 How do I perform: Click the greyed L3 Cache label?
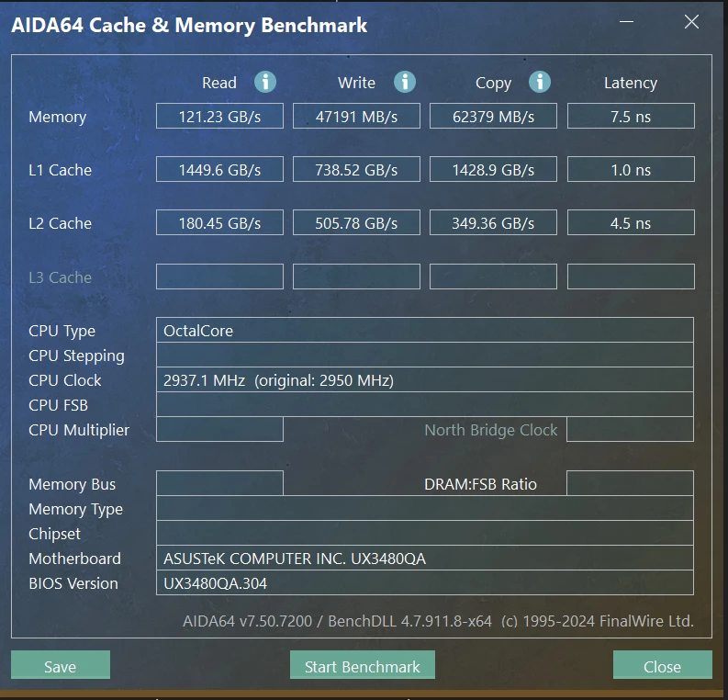click(x=60, y=277)
